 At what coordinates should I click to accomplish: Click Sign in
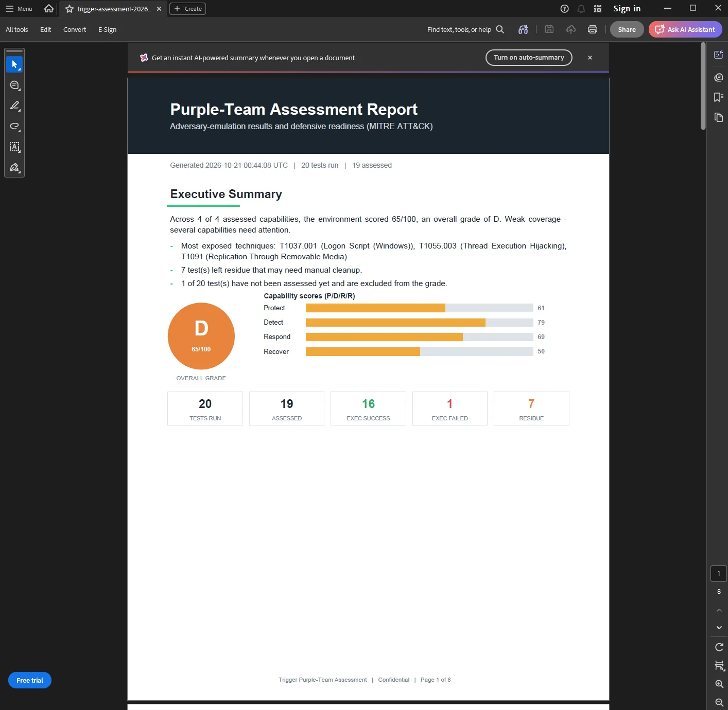click(x=627, y=9)
